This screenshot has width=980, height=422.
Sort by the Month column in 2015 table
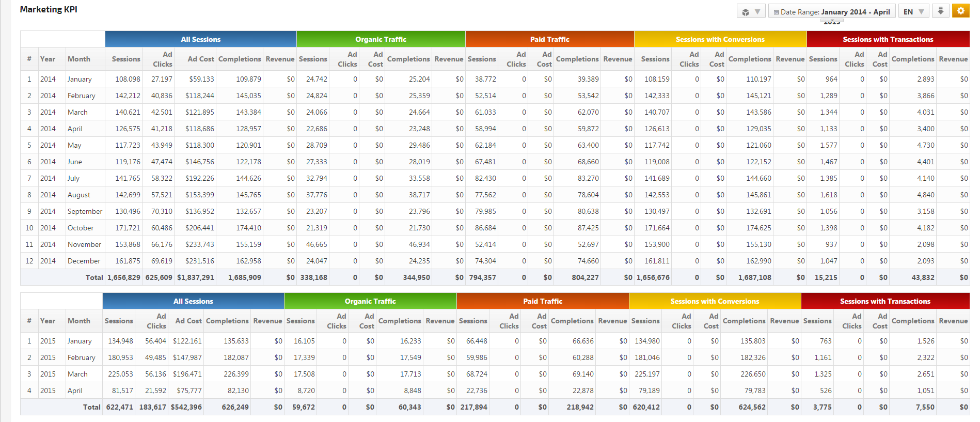[x=78, y=321]
